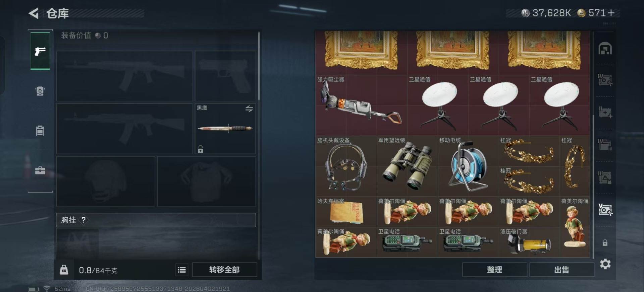Select the 液压破门器 item
This screenshot has width=644, height=292.
(529, 242)
